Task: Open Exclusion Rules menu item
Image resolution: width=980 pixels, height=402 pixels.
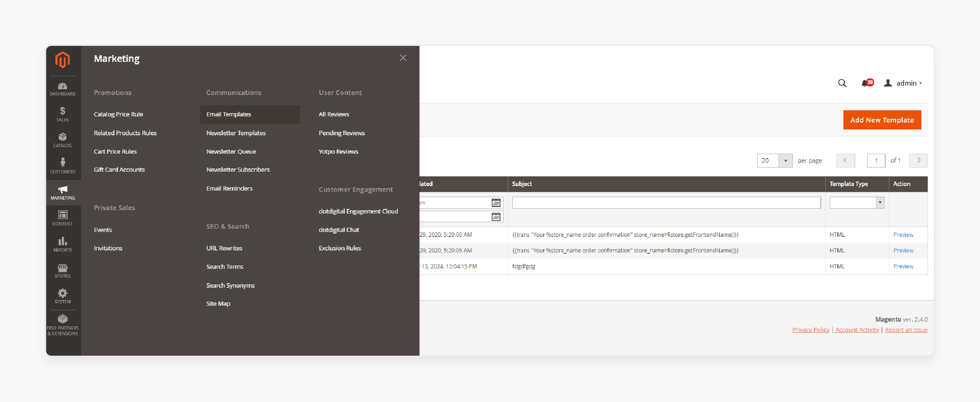Action: (340, 248)
